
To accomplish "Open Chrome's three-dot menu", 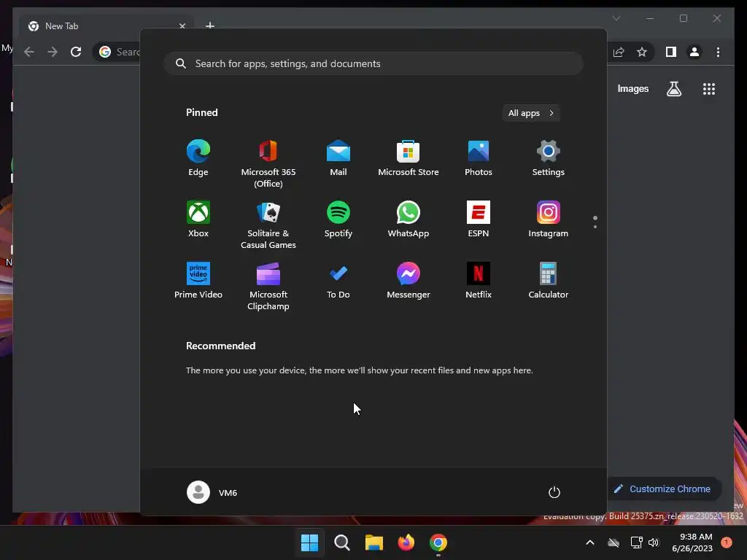I will (718, 52).
